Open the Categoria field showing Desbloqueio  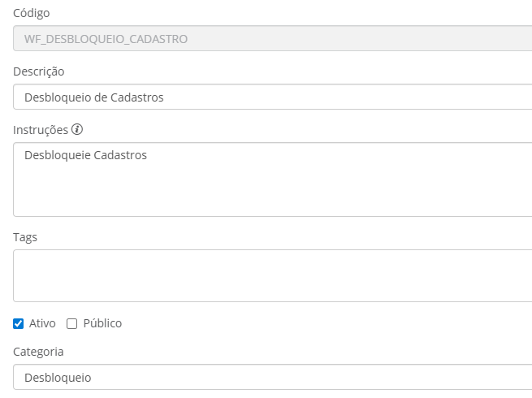[x=273, y=377]
